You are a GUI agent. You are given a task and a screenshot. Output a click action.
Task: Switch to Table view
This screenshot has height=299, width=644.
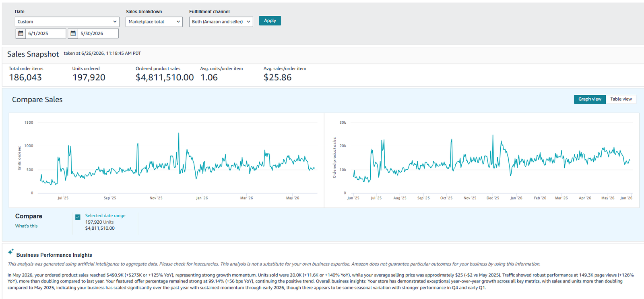tap(621, 99)
